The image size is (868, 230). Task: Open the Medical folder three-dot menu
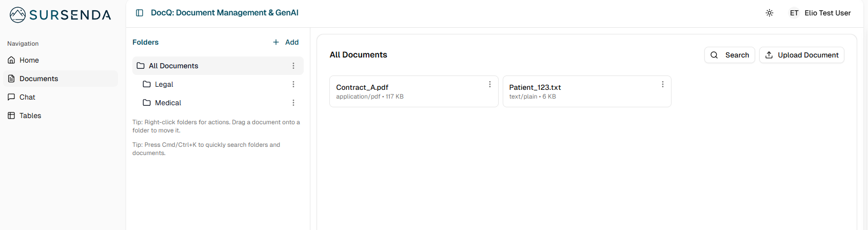point(293,103)
